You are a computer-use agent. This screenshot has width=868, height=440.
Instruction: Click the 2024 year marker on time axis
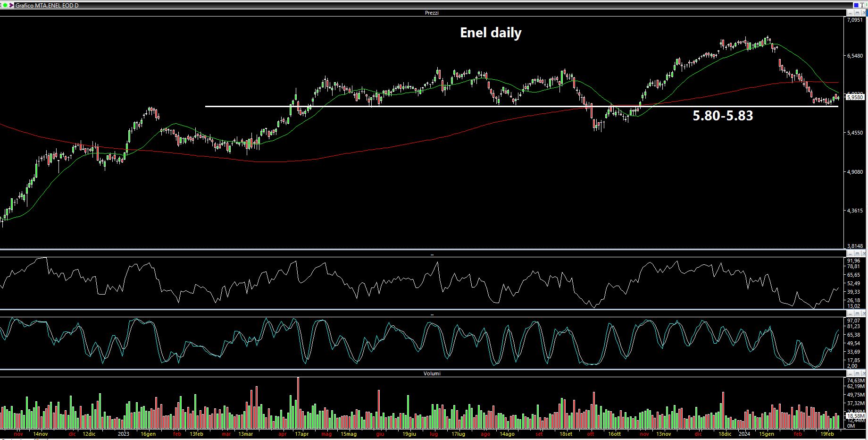point(744,434)
